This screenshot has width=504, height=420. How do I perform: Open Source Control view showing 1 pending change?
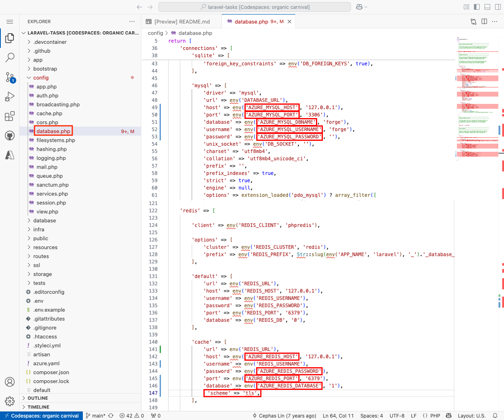[10, 77]
